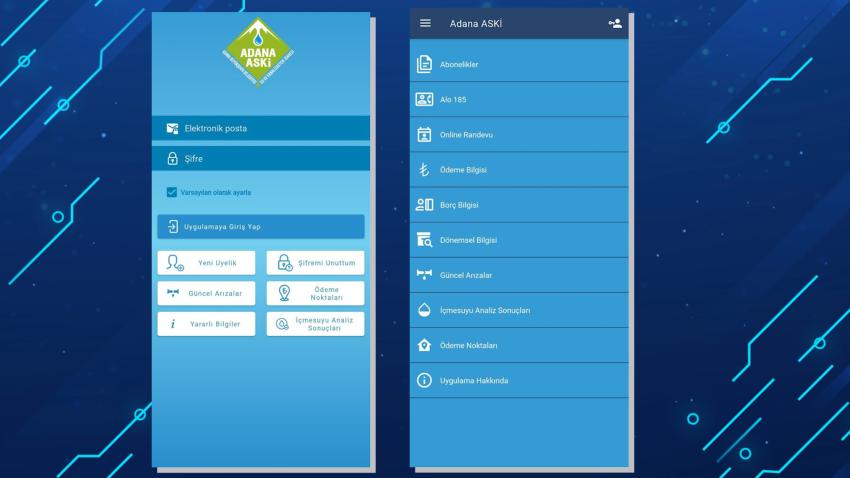Click Şifremi Unuttum button

coord(315,263)
